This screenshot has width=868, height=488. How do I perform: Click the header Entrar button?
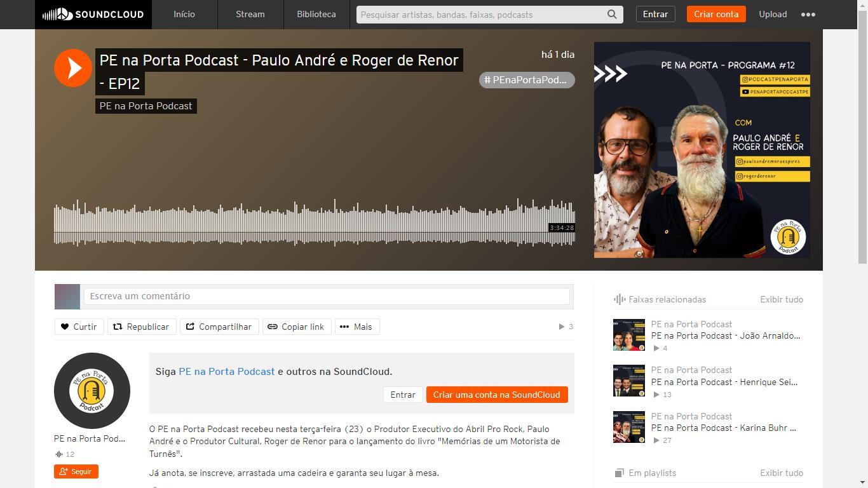655,14
